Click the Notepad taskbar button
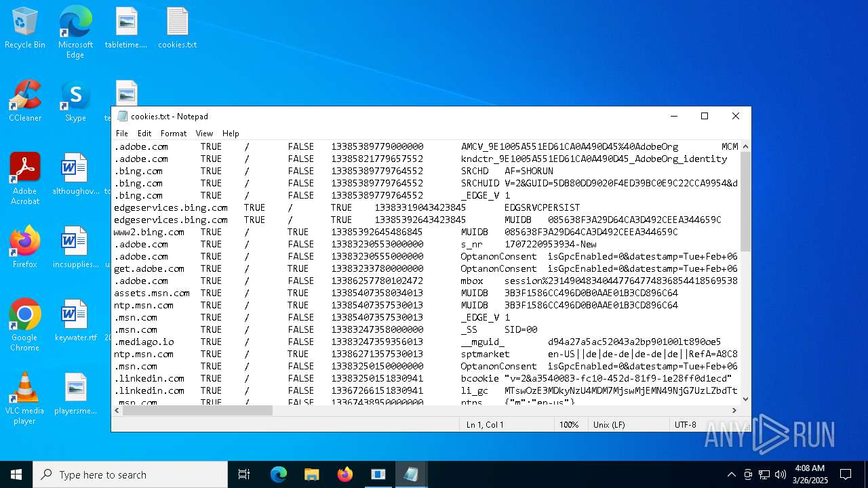868x488 pixels. pyautogui.click(x=411, y=474)
